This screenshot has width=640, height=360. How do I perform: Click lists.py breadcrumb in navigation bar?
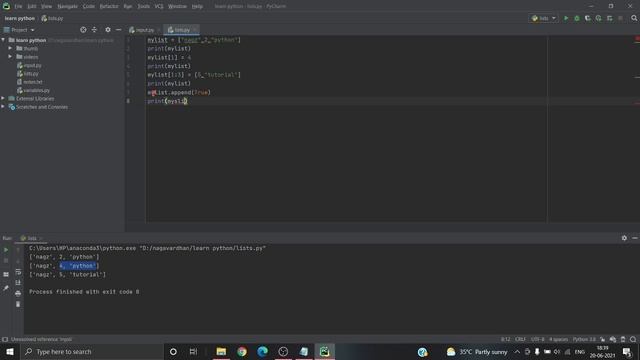(52, 18)
